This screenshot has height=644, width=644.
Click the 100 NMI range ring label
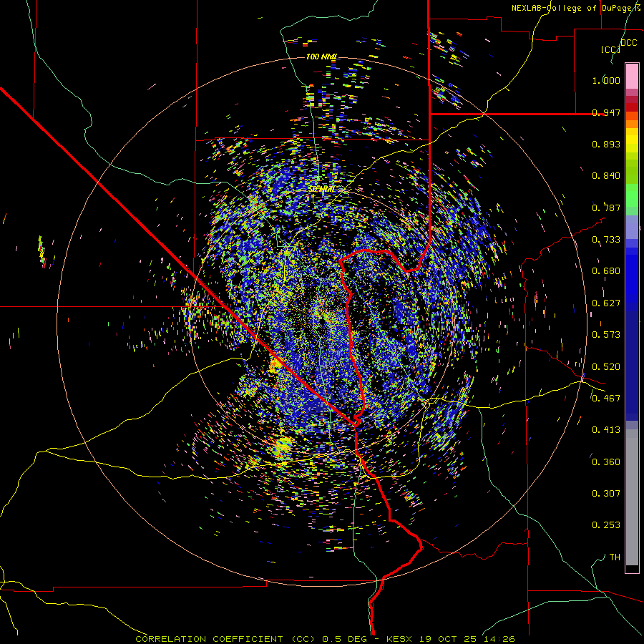(x=321, y=57)
